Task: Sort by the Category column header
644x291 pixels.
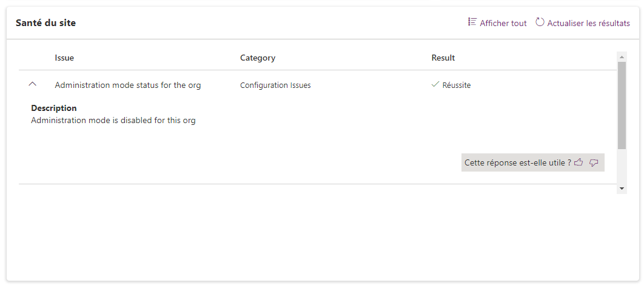Action: 258,58
